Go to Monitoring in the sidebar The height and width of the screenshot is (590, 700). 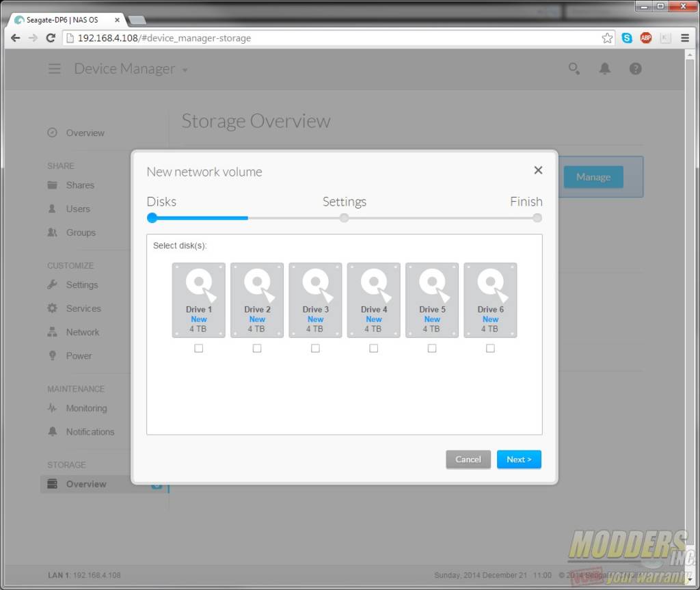86,408
